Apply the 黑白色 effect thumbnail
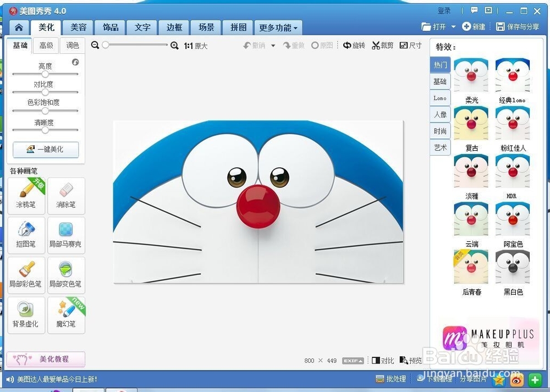Viewport: 550px width, 392px height. point(513,267)
